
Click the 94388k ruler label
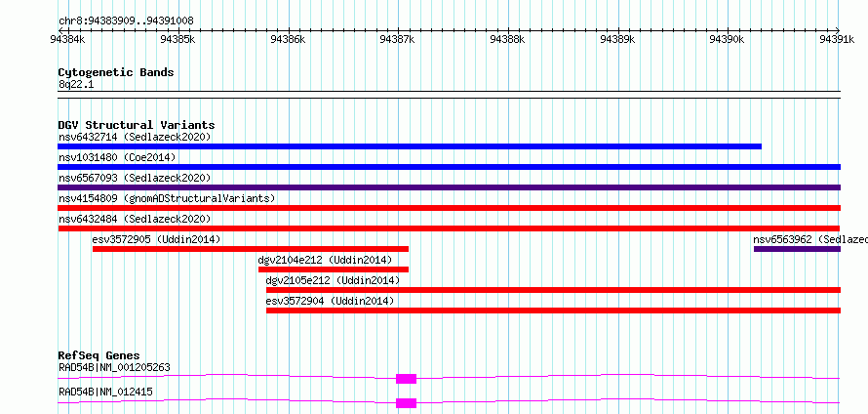coord(507,39)
